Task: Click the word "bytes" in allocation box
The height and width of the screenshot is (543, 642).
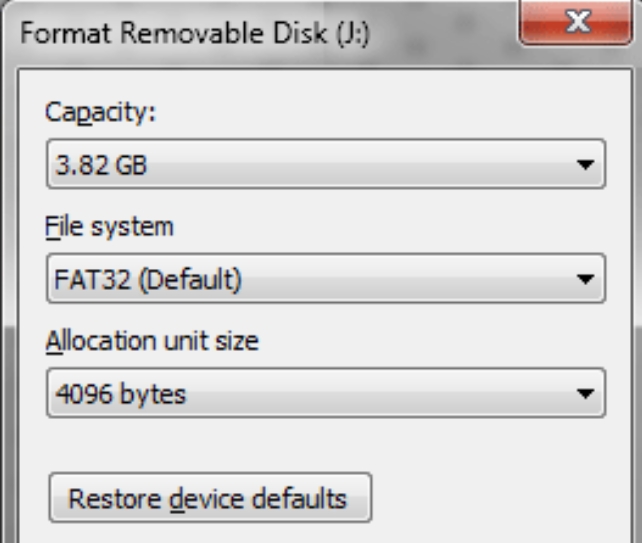Action: click(152, 395)
